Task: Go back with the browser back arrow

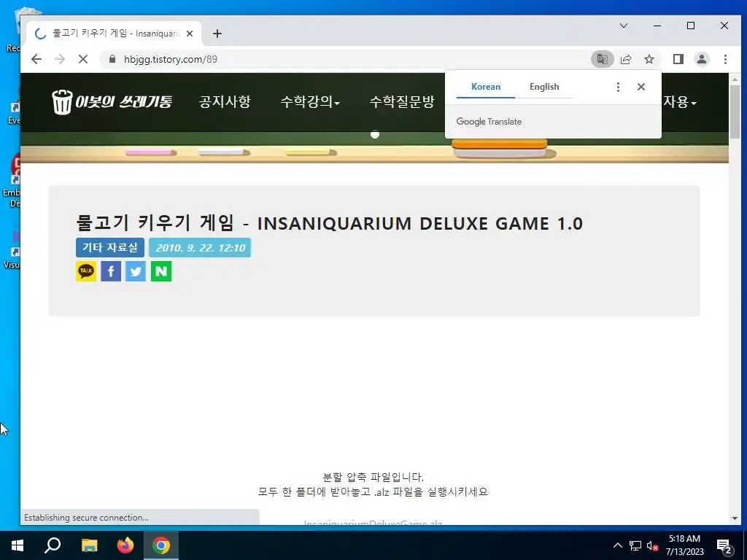Action: 36,59
